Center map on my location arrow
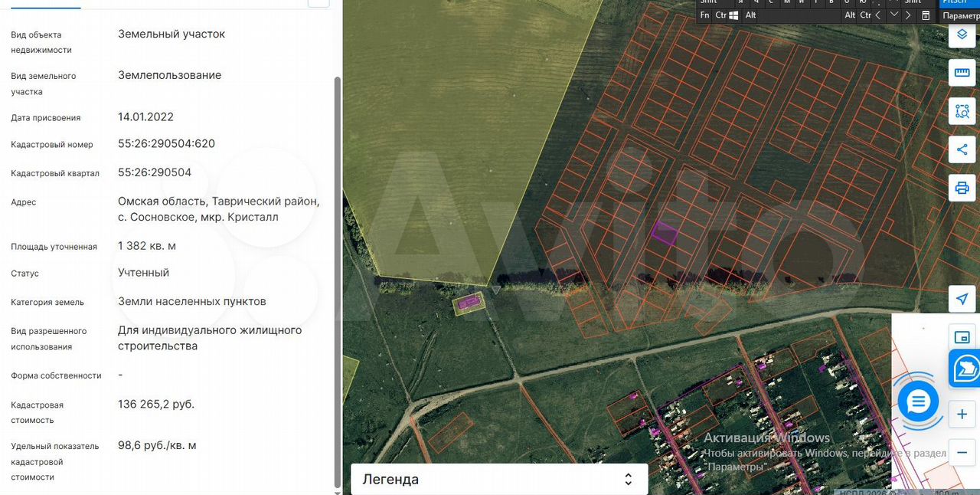Image resolution: width=980 pixels, height=495 pixels. point(962,299)
